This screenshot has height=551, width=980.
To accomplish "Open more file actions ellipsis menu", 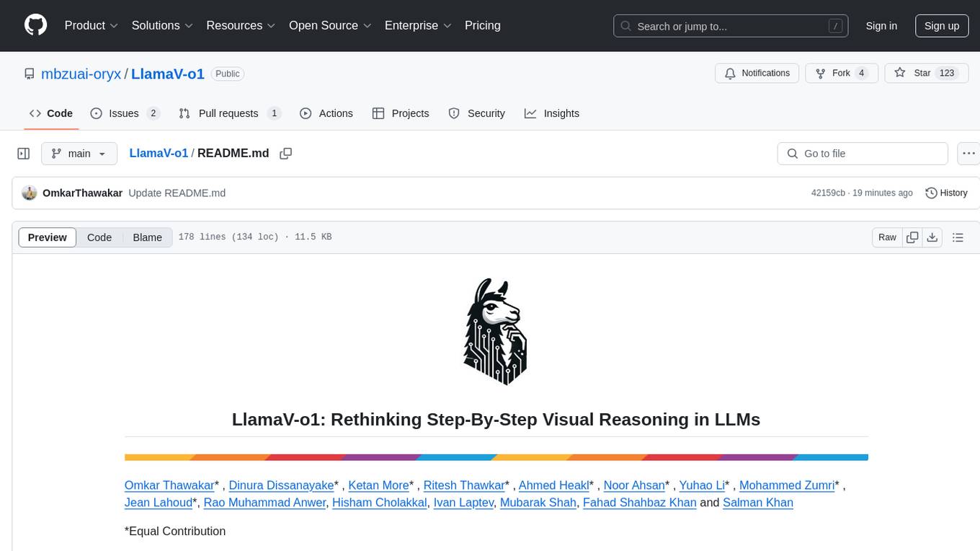I will pyautogui.click(x=968, y=154).
